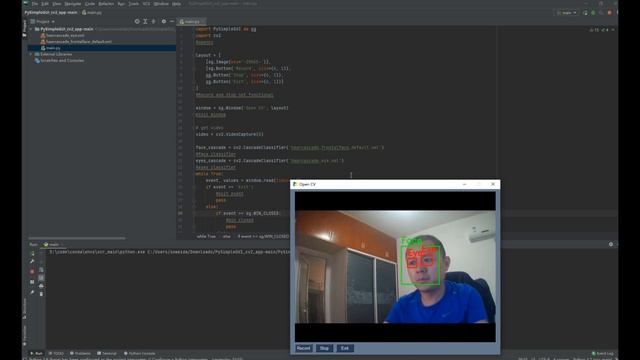Open the Edit menu

point(45,4)
